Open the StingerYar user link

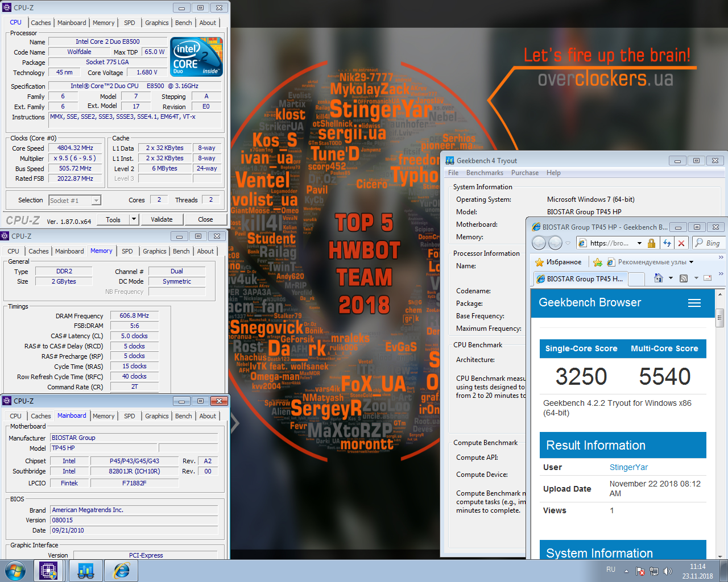(628, 467)
